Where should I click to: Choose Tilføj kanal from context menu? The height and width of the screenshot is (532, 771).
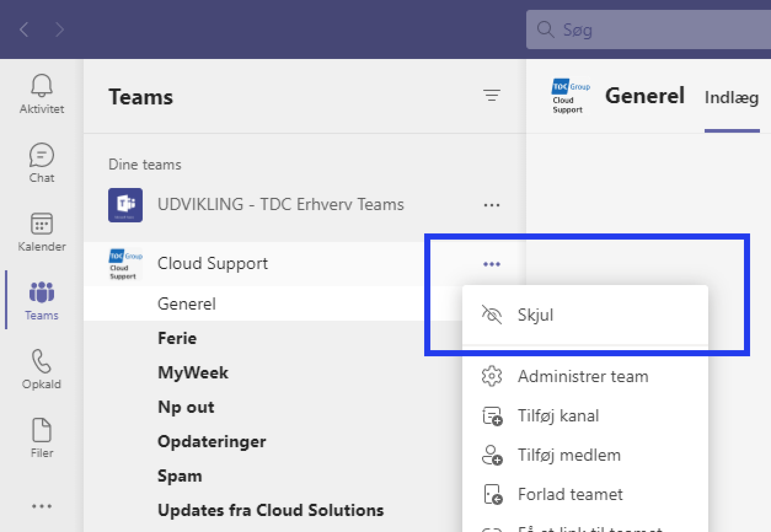(558, 416)
